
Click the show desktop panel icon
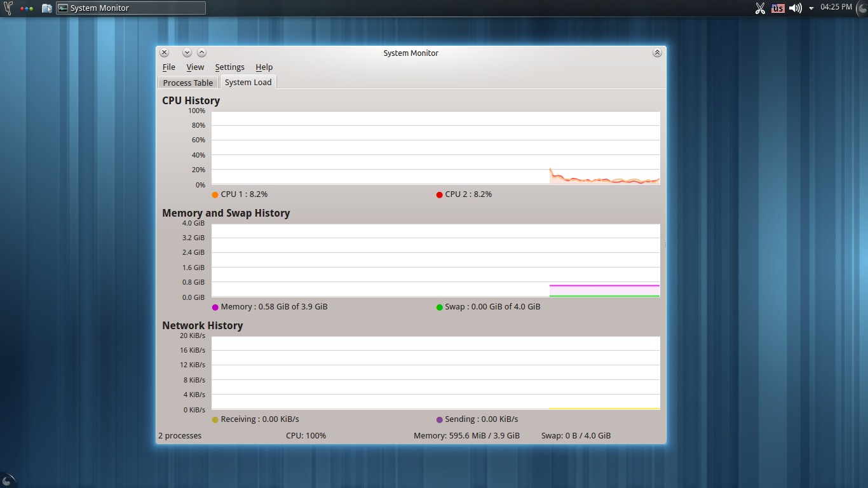point(46,8)
